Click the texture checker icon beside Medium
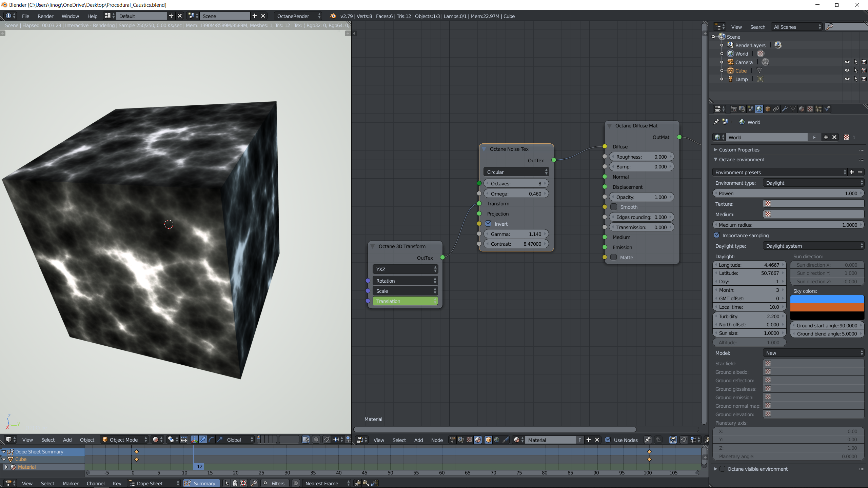 tap(768, 214)
